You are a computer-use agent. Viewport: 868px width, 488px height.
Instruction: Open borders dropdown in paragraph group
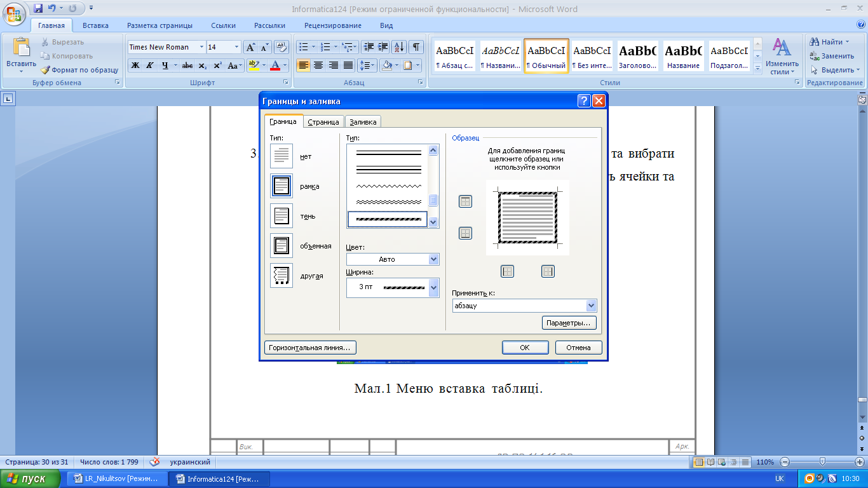click(x=416, y=65)
